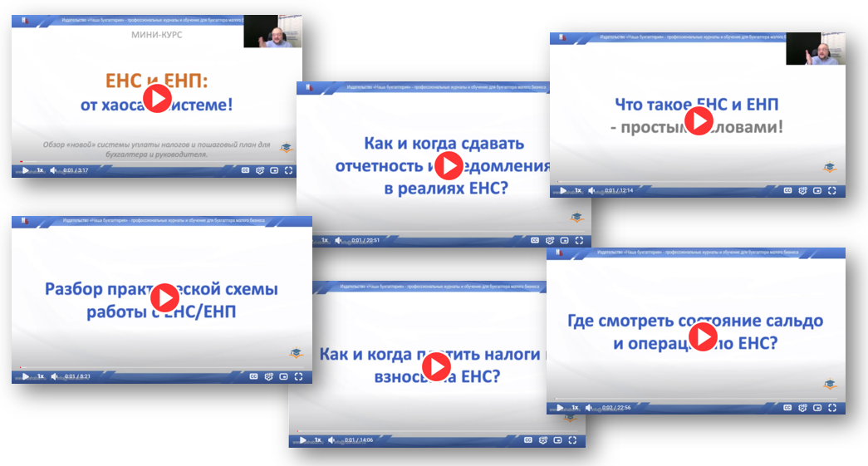Play the "ЕНС и ЕНП: от хаоса к системе" video
Image resolution: width=868 pixels, height=466 pixels.
pyautogui.click(x=157, y=100)
